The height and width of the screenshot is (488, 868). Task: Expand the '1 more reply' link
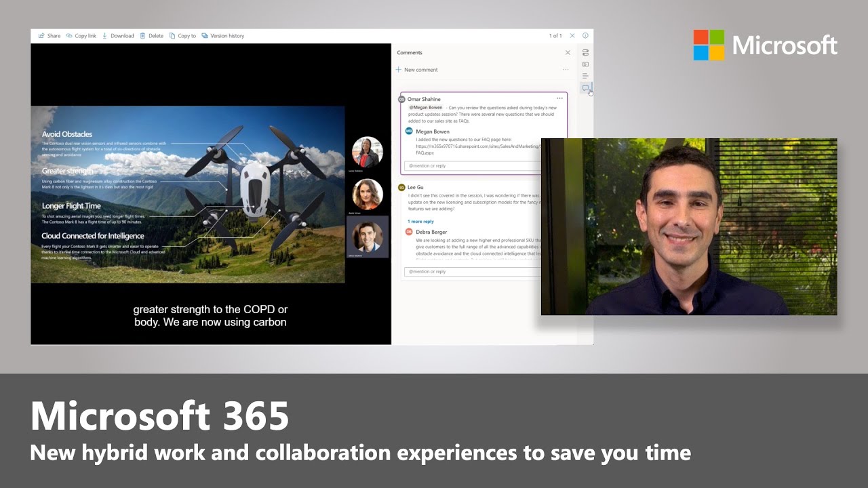(x=420, y=222)
